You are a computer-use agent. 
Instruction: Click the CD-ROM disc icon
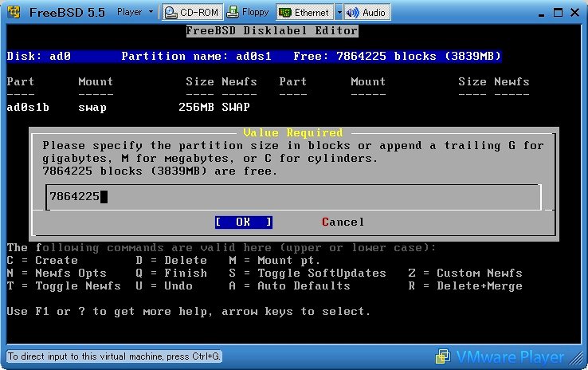171,12
